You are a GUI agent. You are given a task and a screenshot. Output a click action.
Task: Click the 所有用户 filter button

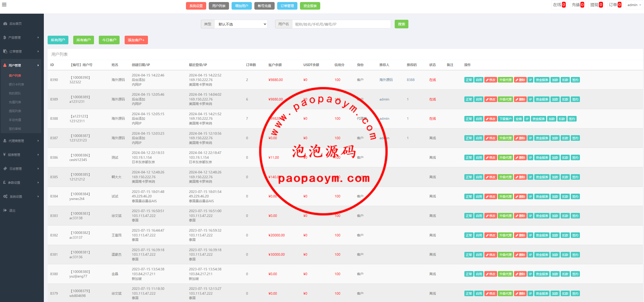[58, 40]
